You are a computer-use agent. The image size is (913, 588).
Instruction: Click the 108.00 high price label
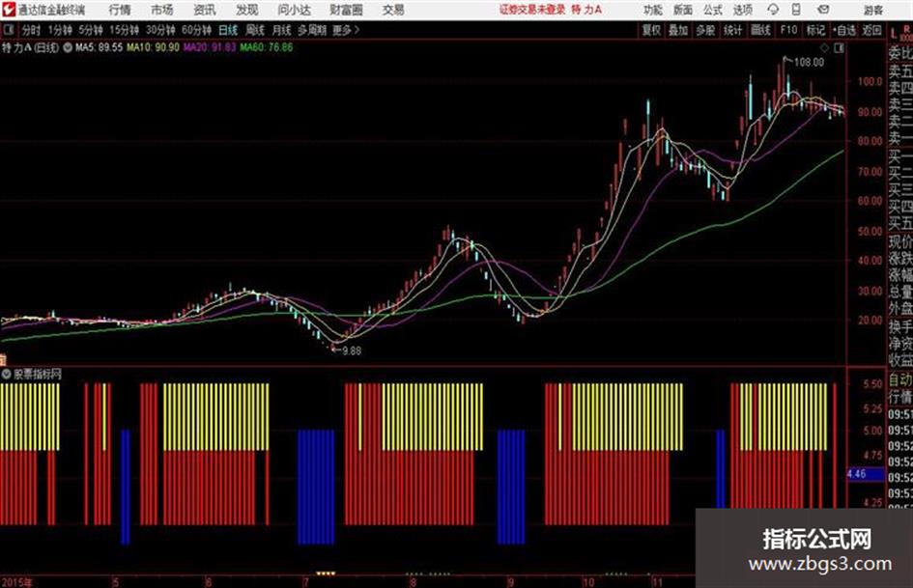tap(809, 63)
